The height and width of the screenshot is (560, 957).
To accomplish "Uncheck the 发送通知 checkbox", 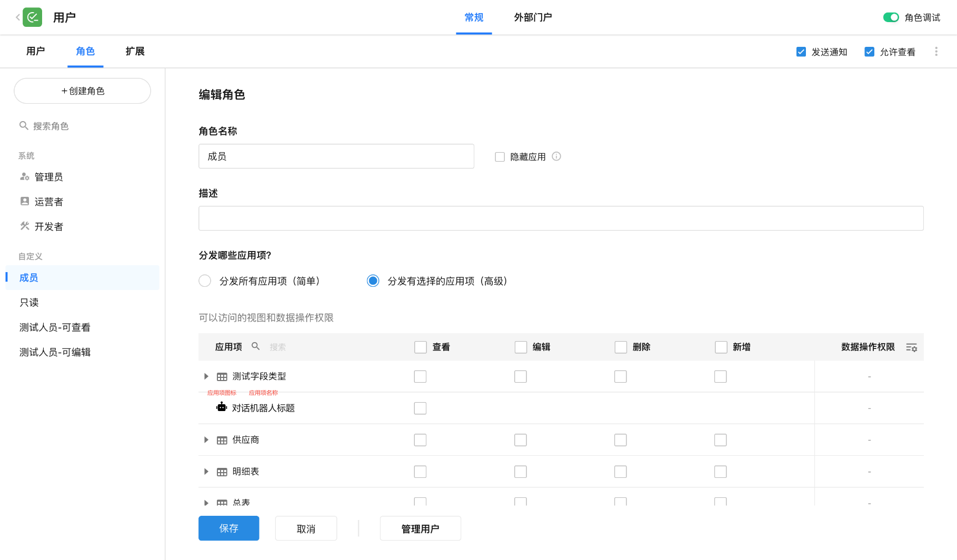I will click(x=801, y=52).
